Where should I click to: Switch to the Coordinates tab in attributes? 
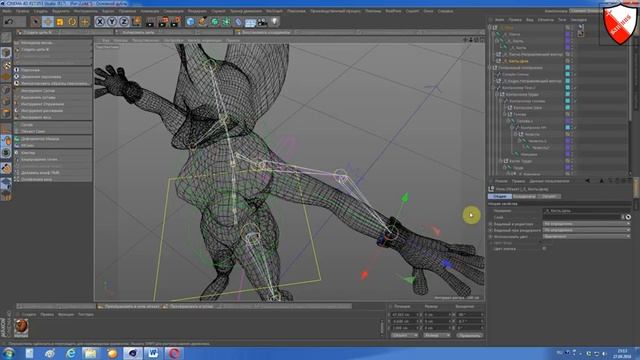click(524, 196)
